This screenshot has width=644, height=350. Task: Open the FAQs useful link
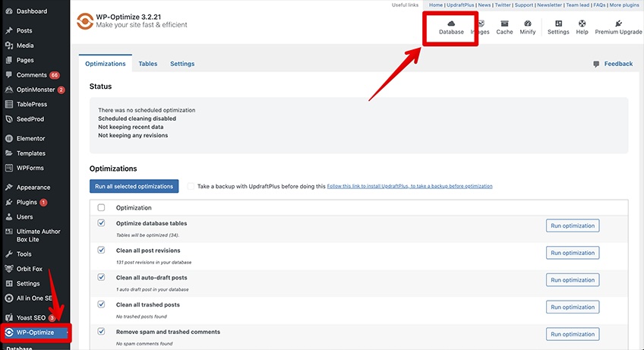pyautogui.click(x=599, y=5)
